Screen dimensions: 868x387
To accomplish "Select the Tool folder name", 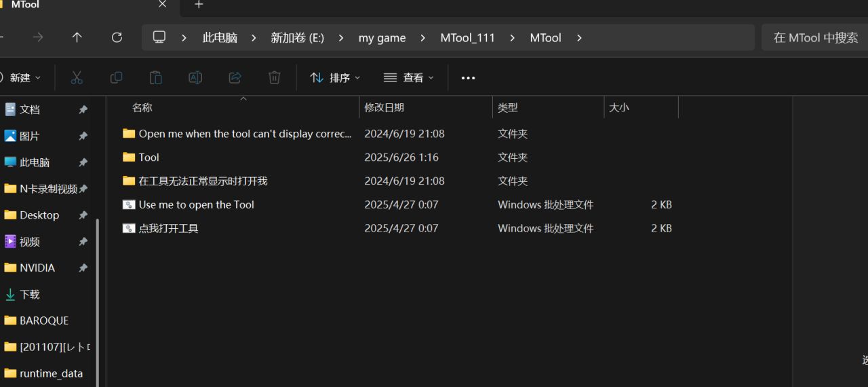I will point(149,157).
